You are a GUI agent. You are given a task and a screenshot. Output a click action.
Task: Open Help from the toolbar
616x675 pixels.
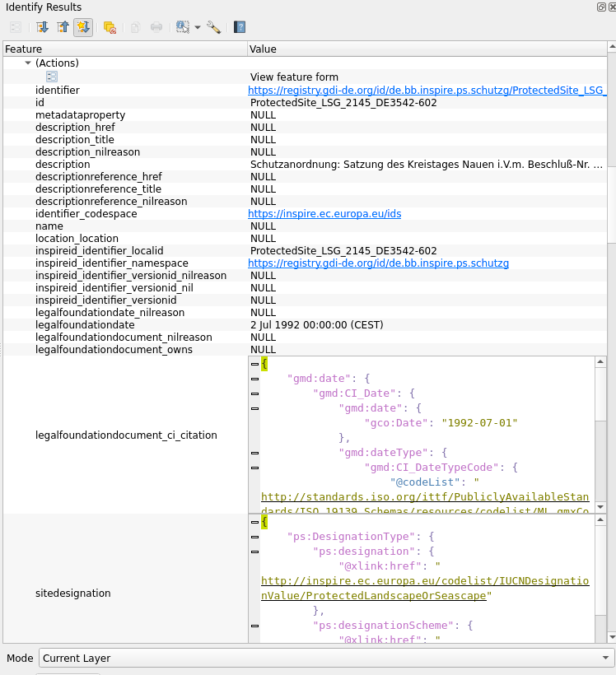pyautogui.click(x=240, y=27)
